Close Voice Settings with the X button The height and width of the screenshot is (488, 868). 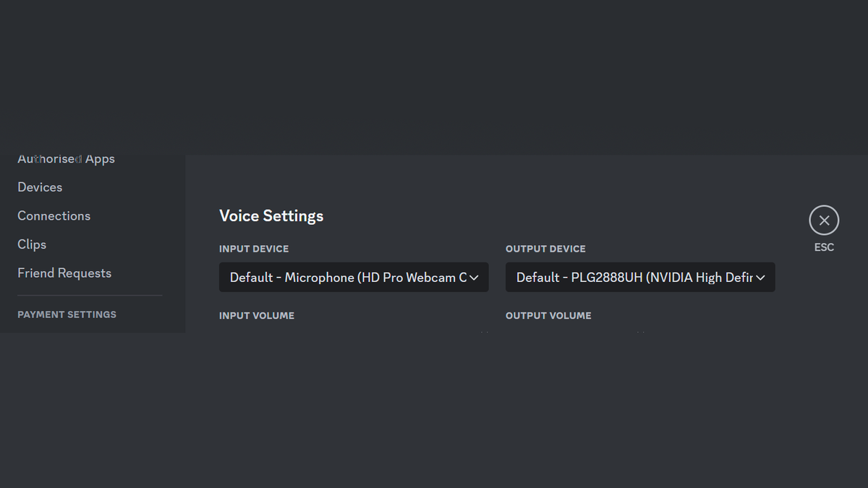click(824, 220)
